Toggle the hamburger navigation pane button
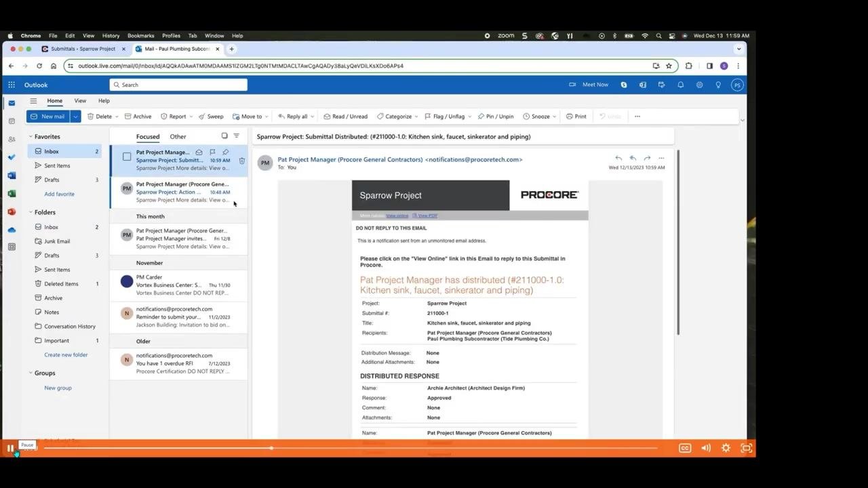868x488 pixels. click(33, 101)
